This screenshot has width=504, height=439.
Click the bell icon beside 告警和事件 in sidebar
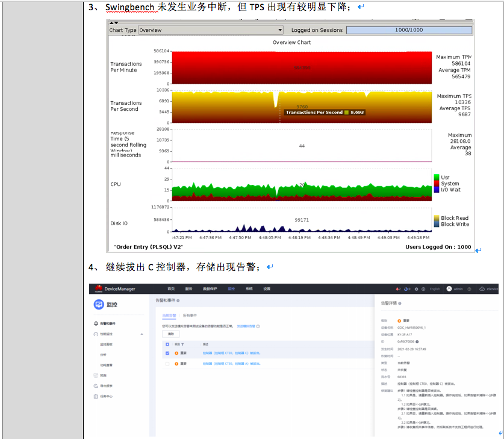pyautogui.click(x=96, y=323)
